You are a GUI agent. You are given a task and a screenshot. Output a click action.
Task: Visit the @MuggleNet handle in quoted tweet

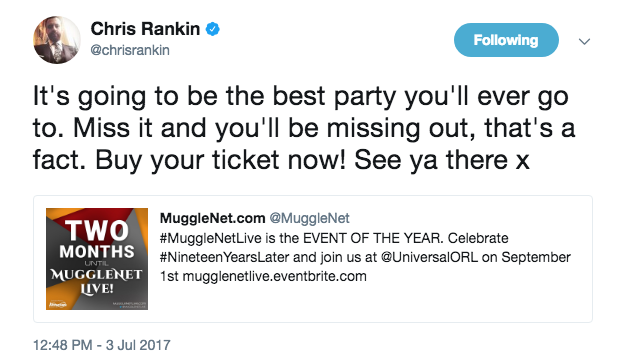click(310, 218)
